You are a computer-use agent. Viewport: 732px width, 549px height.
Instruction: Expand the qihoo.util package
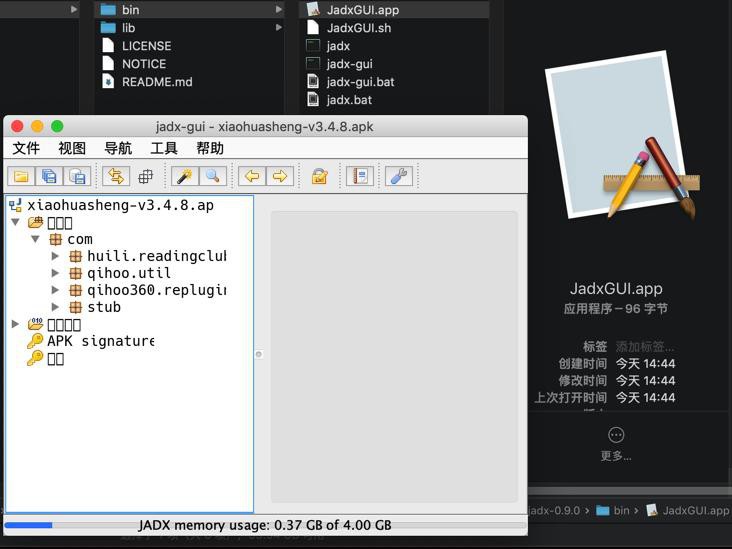tap(56, 273)
